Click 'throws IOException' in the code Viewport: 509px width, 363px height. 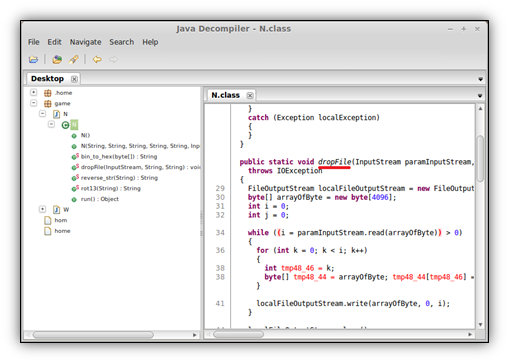pyautogui.click(x=285, y=171)
